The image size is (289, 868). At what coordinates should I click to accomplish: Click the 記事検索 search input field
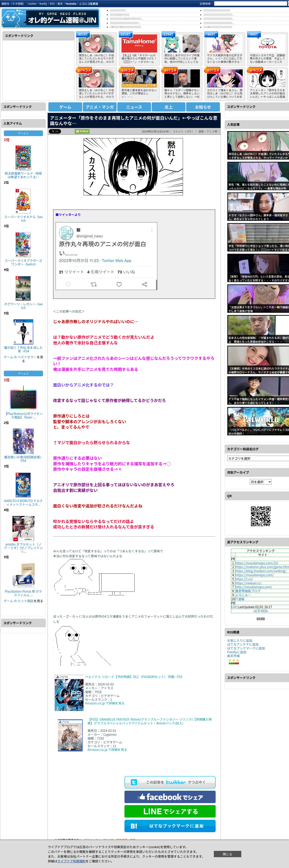point(250,4)
